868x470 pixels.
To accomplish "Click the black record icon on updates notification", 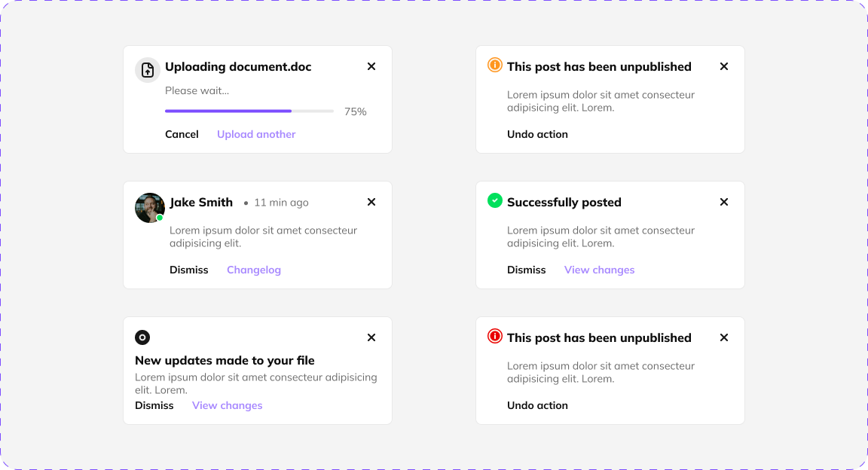I will (142, 337).
